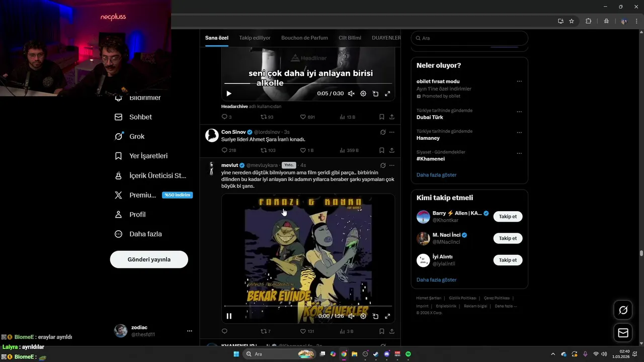The image size is (644, 362).
Task: Install app icon in address bar
Action: [x=560, y=21]
